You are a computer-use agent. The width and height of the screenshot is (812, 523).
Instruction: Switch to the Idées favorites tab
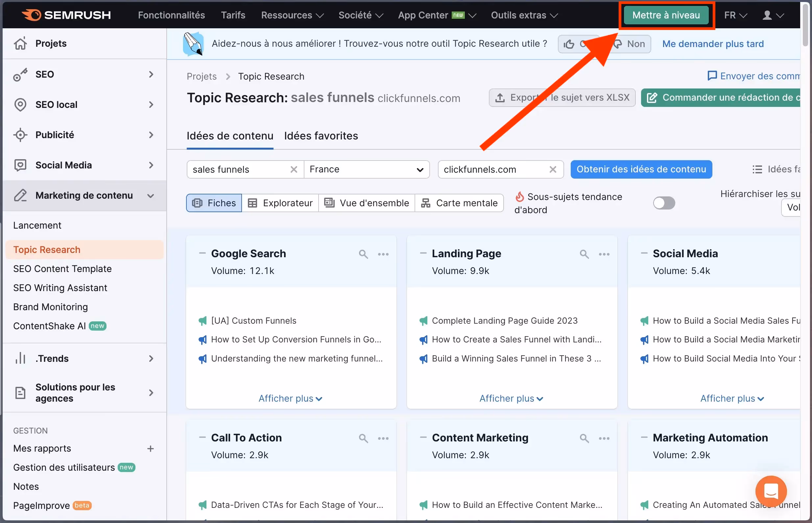[x=321, y=136]
